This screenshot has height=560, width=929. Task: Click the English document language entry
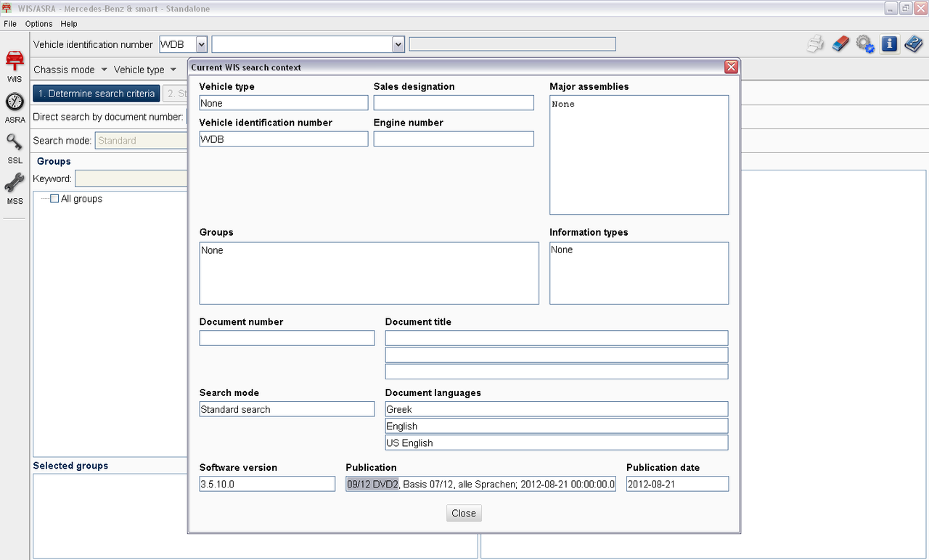[x=557, y=426]
